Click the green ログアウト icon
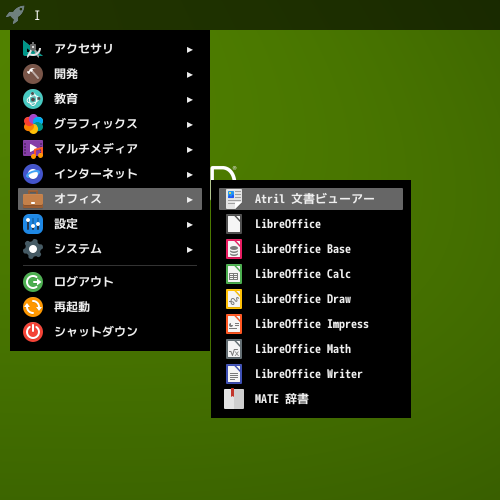The image size is (500, 500). coord(33,282)
